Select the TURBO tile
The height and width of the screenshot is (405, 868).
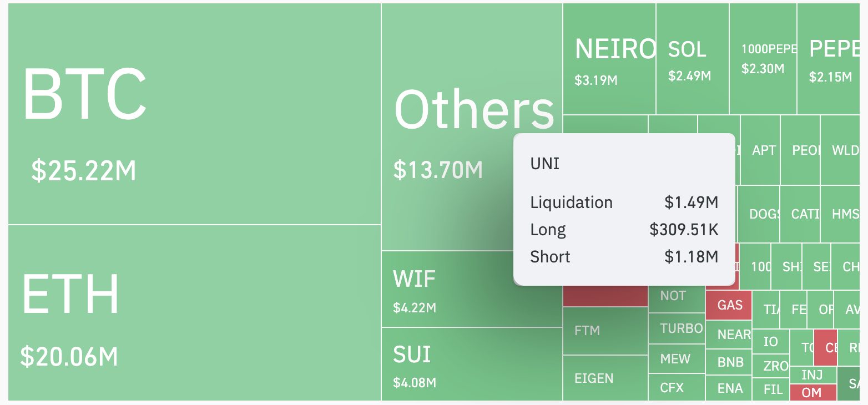[x=677, y=328]
